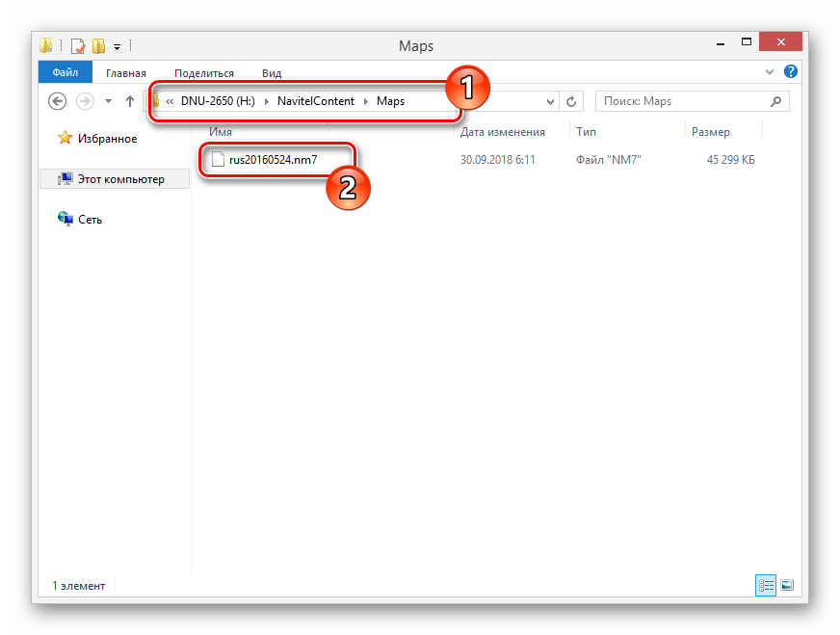Click the New folder quick access icon
Screen dimensions: 840x635
98,46
